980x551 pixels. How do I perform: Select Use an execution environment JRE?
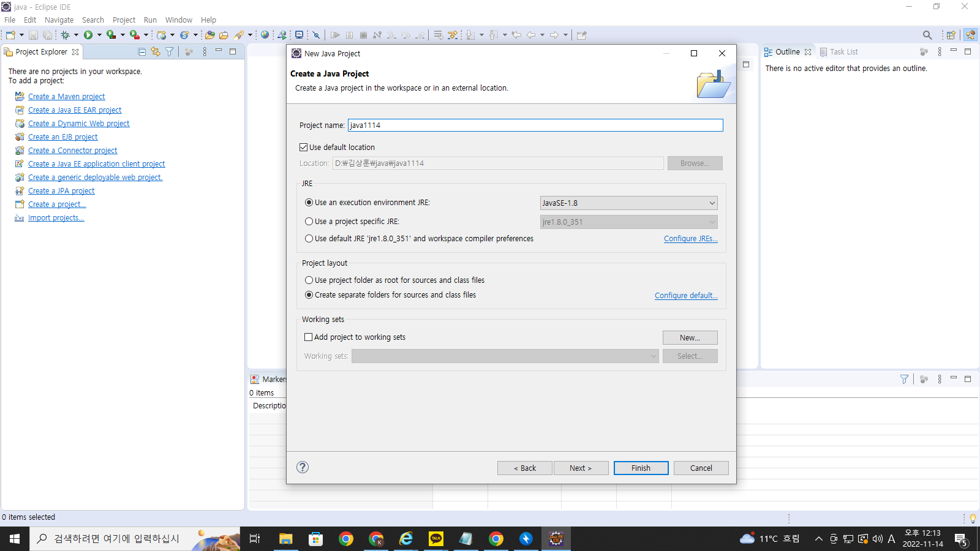click(309, 203)
